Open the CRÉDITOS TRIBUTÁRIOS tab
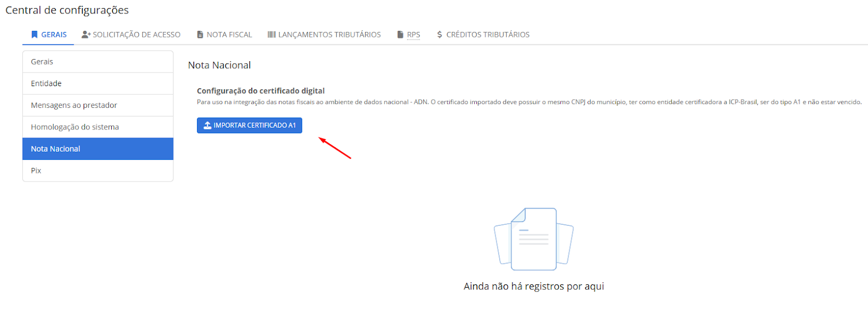The height and width of the screenshot is (312, 868). [483, 35]
